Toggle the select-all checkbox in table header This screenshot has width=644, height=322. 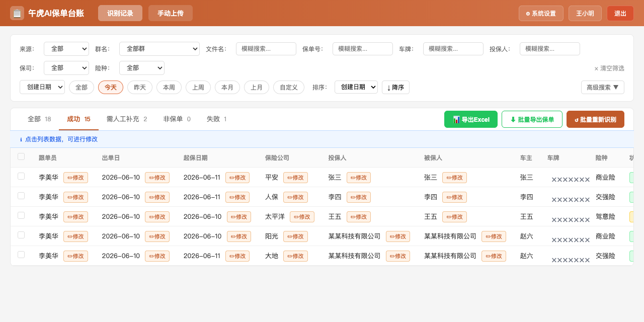[x=21, y=156]
